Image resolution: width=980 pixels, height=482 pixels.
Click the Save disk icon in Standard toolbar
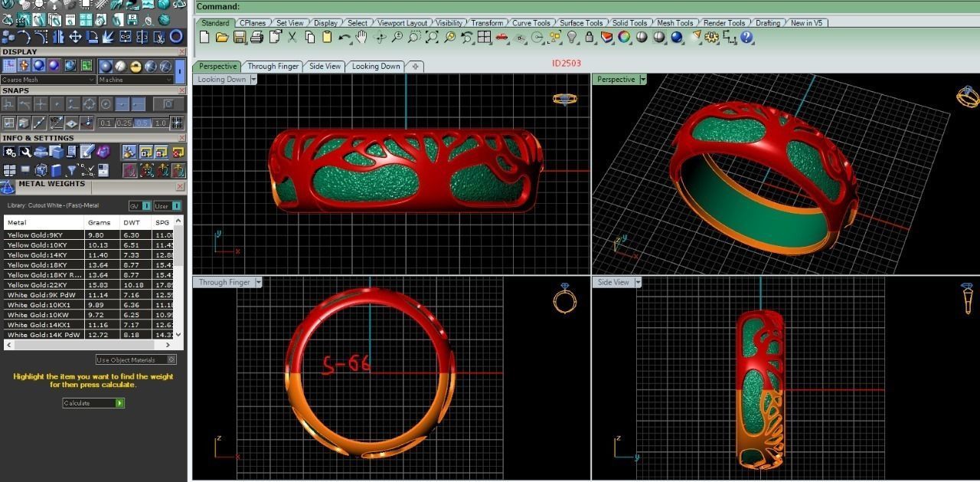click(x=240, y=37)
